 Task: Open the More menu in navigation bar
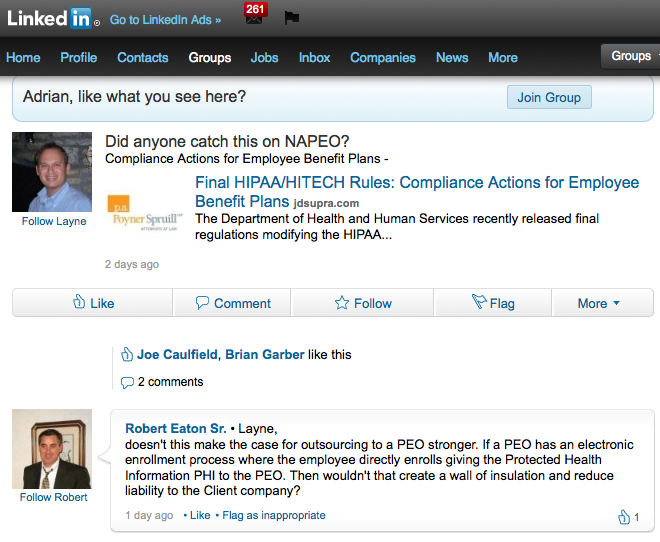click(x=503, y=58)
